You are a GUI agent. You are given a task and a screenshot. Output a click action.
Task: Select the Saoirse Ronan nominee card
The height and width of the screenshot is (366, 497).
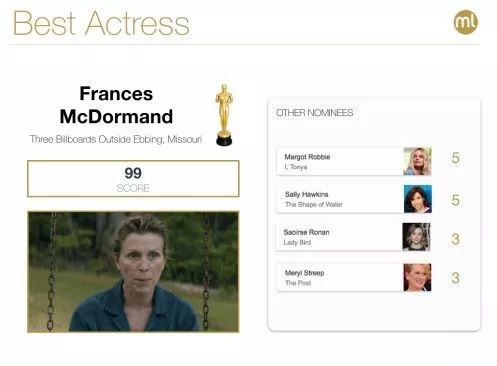click(x=353, y=237)
